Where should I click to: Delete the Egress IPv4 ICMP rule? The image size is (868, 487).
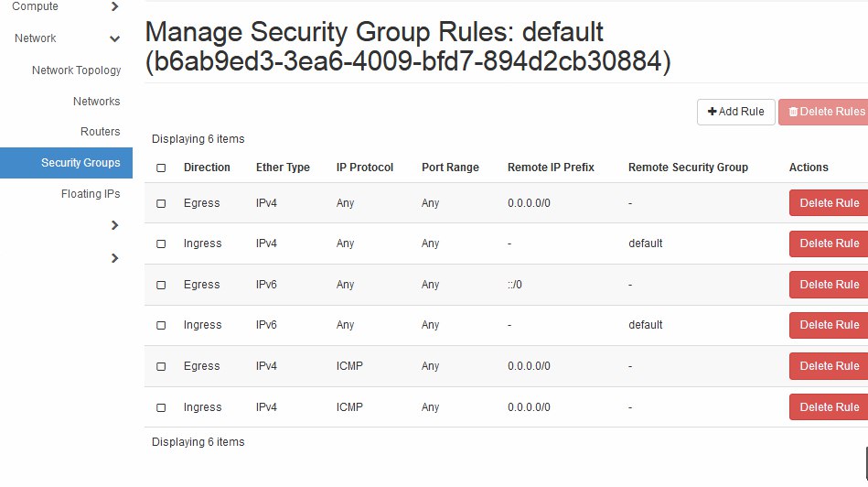pos(829,366)
